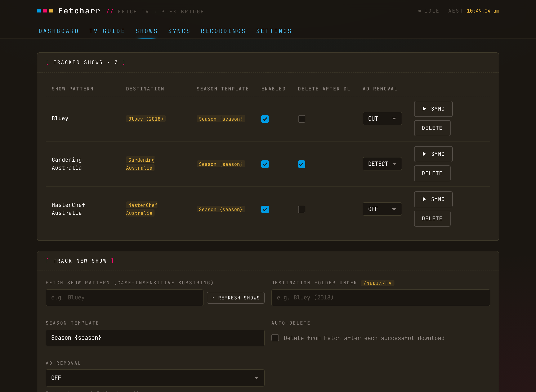536x392 pixels.
Task: Click the Tracked Shows panel heading
Action: (x=85, y=62)
